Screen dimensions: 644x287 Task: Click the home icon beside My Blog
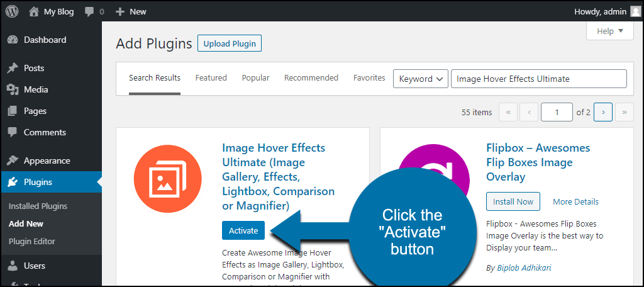34,11
